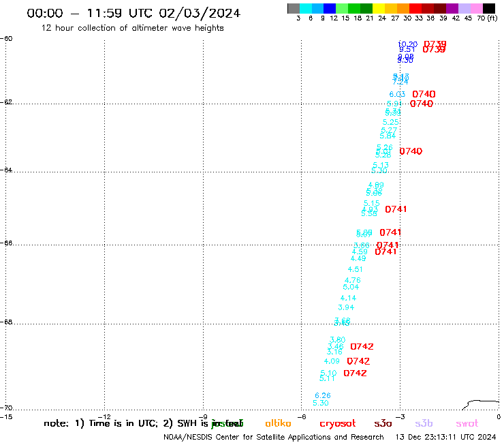
Task: Click the 0742 time label beside 5.10
Action: 355,373
